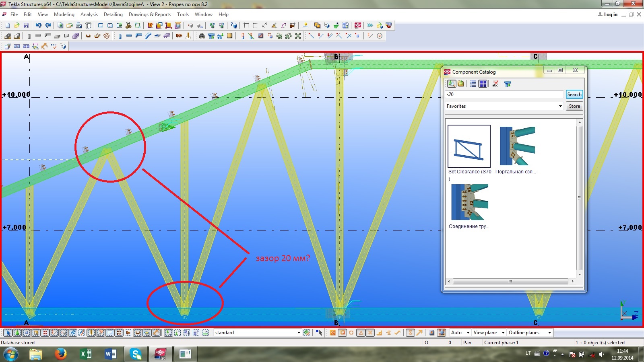
Task: Open Component Catalog via binoculars toolbar icon
Action: pyautogui.click(x=202, y=36)
